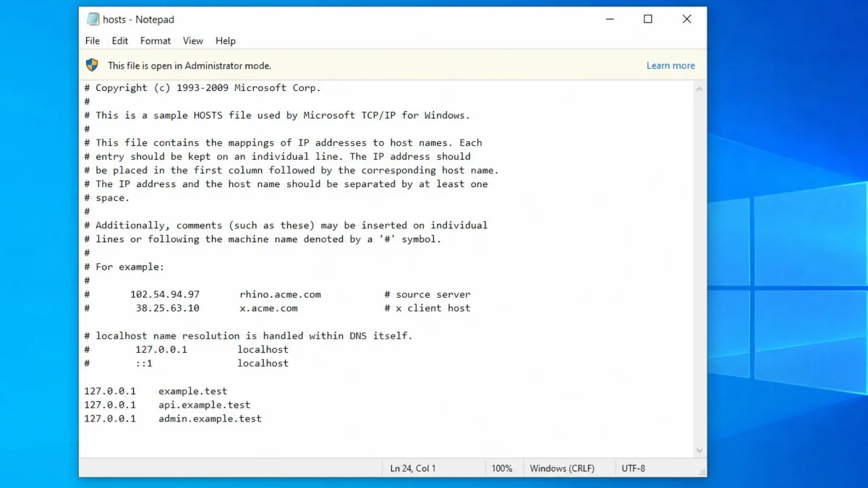The image size is (868, 488).
Task: Click the host name admin.example.test
Action: pyautogui.click(x=210, y=419)
